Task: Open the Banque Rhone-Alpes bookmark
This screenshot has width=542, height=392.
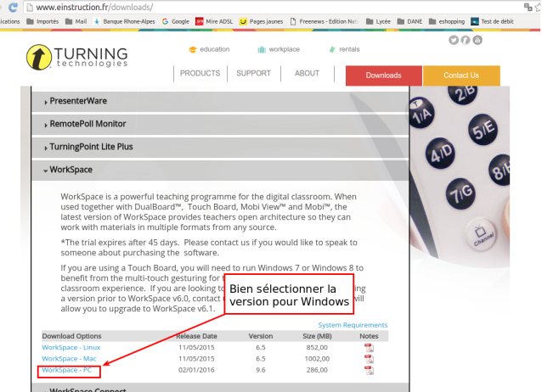Action: [124, 21]
